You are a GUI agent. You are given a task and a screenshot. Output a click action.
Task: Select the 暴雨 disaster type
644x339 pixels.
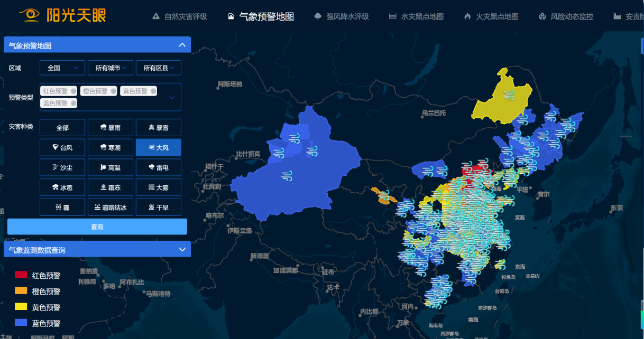(111, 128)
